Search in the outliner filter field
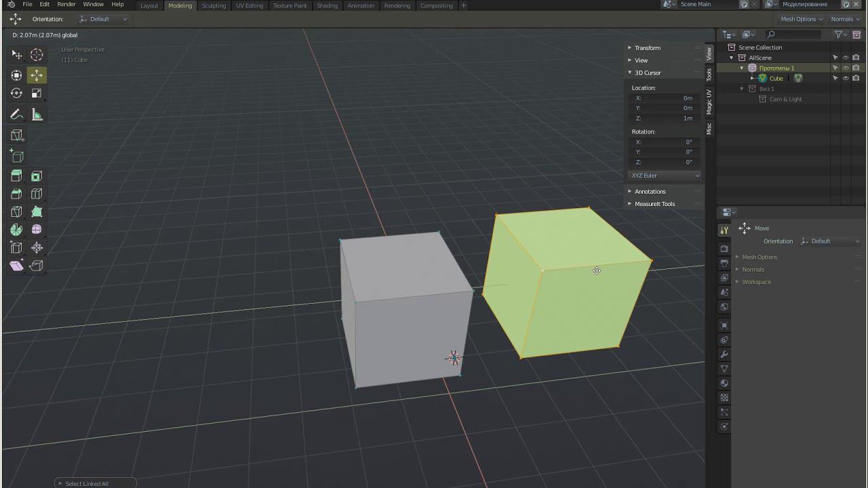 793,35
